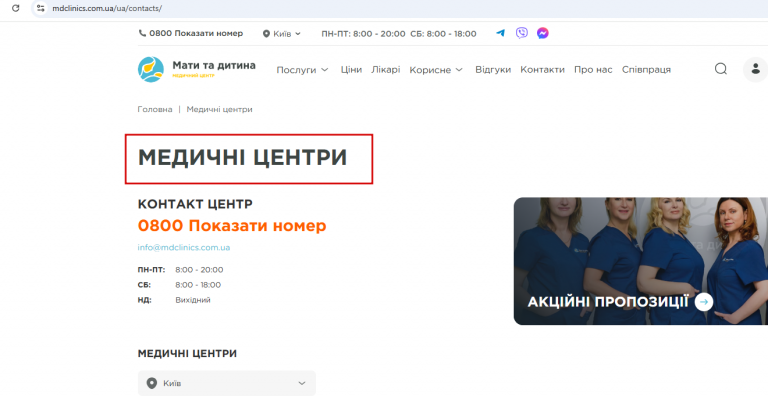768x396 pixels.
Task: Open the user account icon
Action: 755,69
